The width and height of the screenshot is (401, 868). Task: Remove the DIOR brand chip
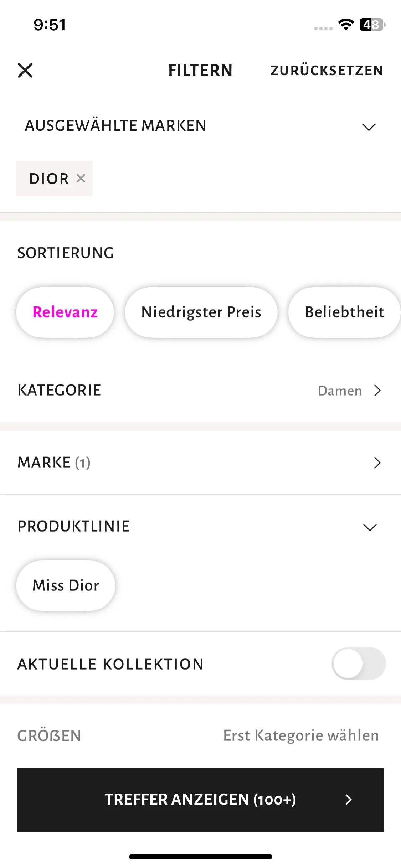[81, 178]
